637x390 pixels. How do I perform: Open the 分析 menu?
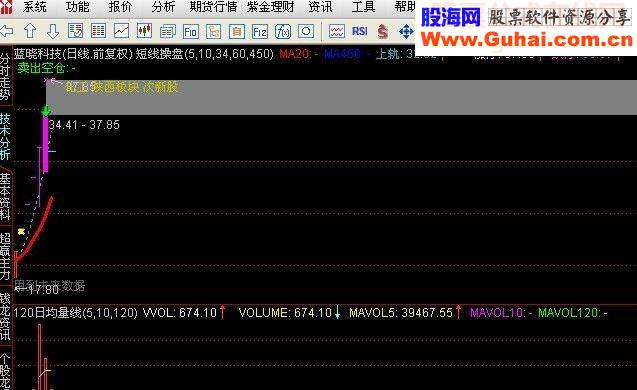[x=163, y=6]
